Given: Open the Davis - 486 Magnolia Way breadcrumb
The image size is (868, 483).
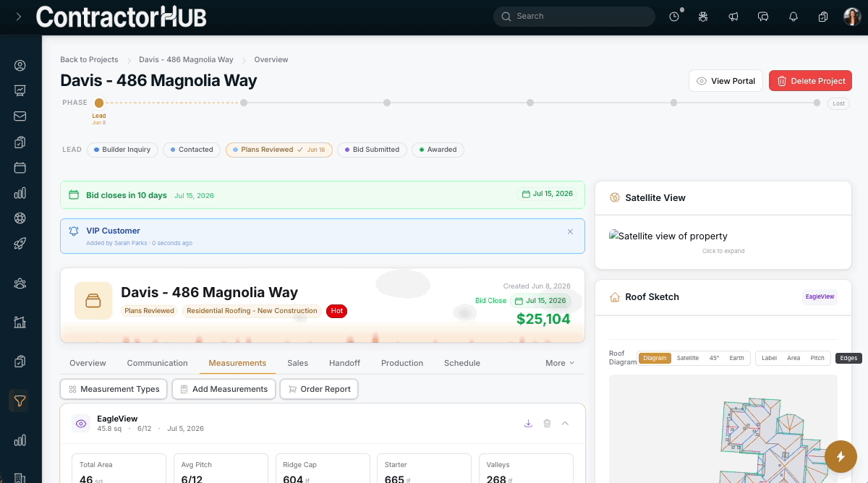Looking at the screenshot, I should pyautogui.click(x=186, y=59).
